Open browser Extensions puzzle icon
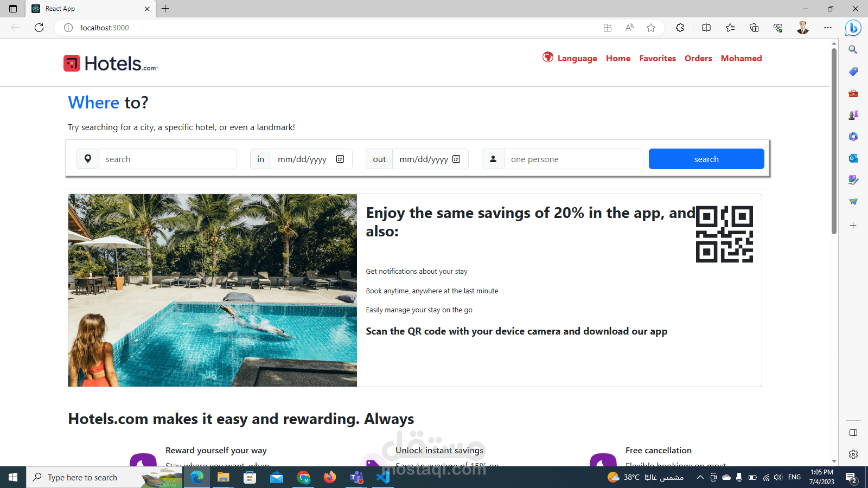Viewport: 868px width, 488px height. click(x=680, y=28)
